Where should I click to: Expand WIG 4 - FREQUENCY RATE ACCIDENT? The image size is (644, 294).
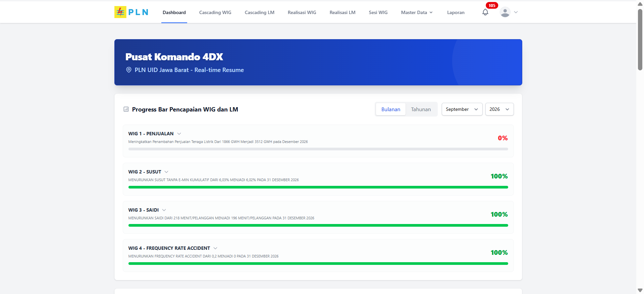(x=215, y=248)
